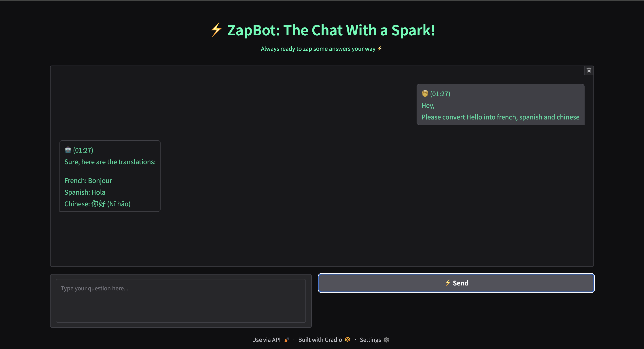This screenshot has height=349, width=644.
Task: Clear the chat using the trash icon
Action: [x=589, y=70]
